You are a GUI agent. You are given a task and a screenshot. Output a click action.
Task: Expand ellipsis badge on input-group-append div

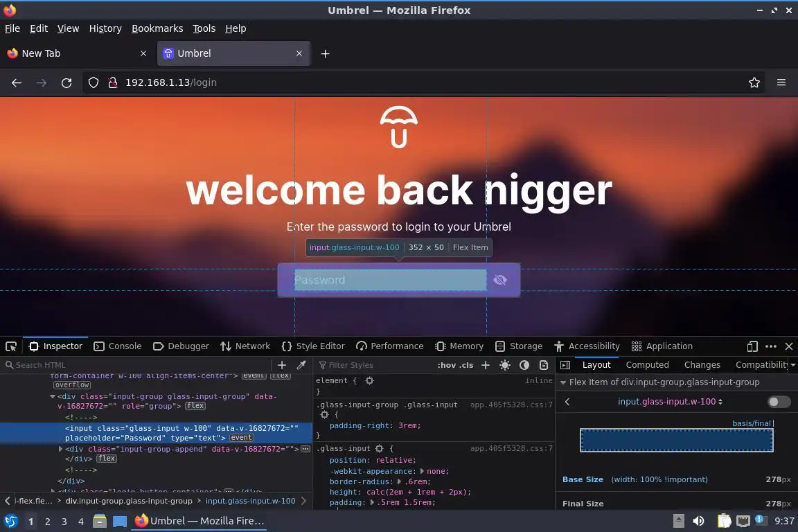click(305, 449)
